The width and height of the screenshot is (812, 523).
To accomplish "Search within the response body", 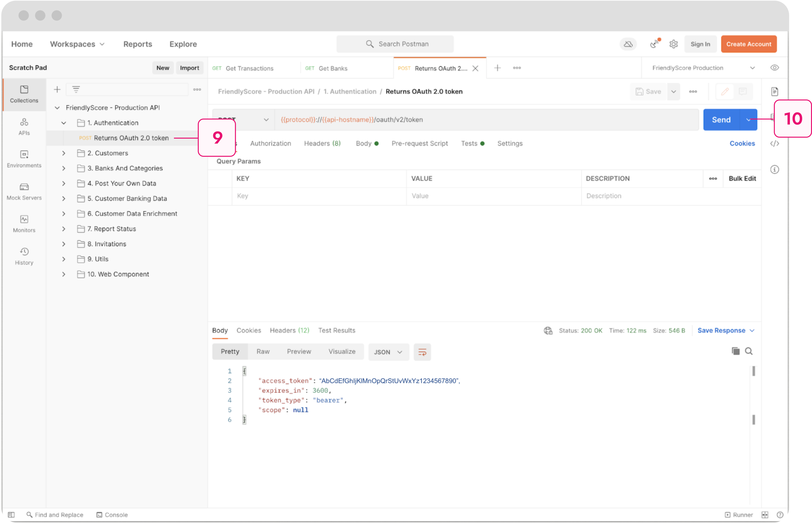I will (749, 351).
